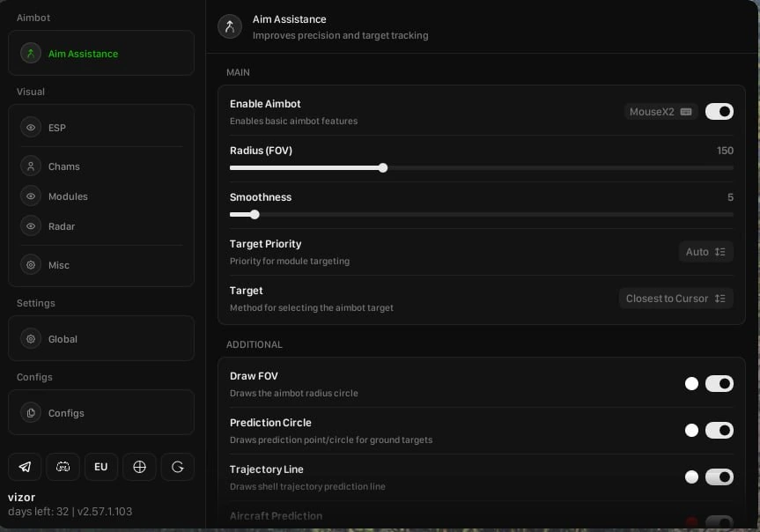Screen dimensions: 760x532
Task: Adjust the Radius (FOV) slider
Action: coord(482,168)
